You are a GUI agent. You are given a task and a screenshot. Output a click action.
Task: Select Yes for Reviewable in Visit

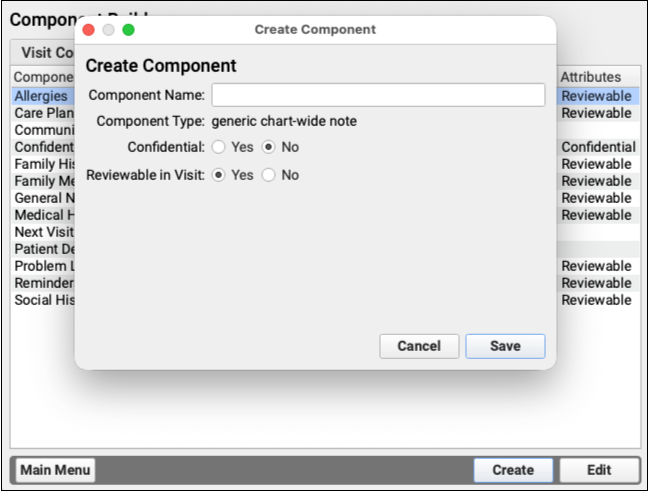(x=219, y=175)
